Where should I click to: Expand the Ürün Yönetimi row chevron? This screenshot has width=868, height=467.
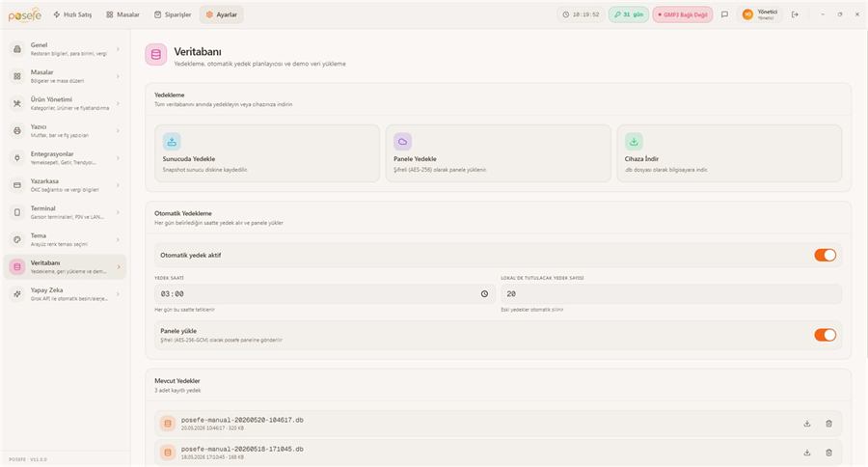click(118, 103)
